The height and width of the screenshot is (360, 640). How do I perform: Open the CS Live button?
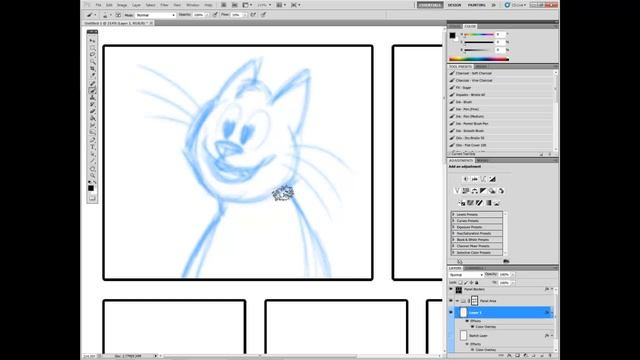coord(516,5)
